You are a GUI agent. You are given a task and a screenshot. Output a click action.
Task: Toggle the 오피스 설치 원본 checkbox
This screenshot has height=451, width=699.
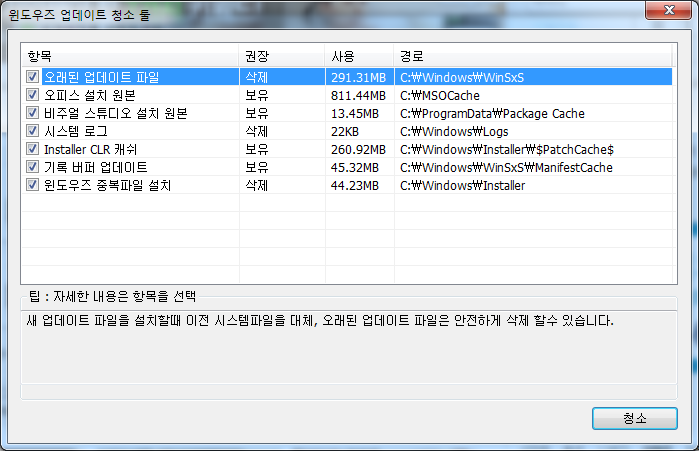point(32,95)
